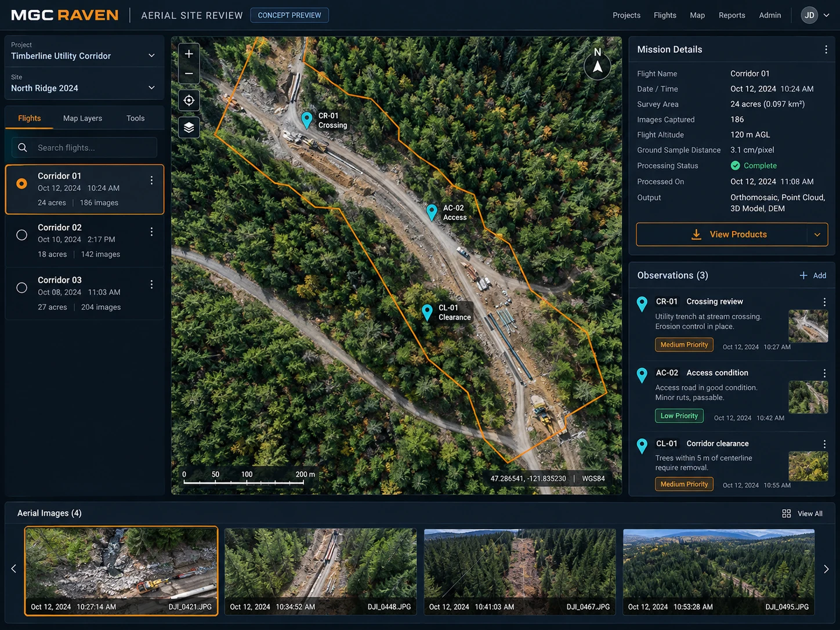Select the Corridor 03 radio button
840x630 pixels.
coord(21,287)
